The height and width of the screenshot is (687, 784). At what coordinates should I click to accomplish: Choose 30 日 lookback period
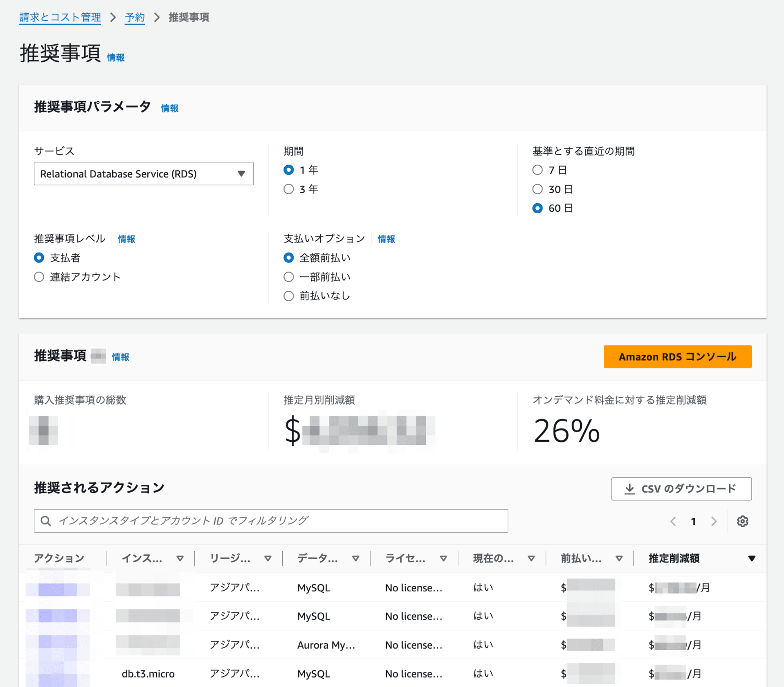pos(537,189)
